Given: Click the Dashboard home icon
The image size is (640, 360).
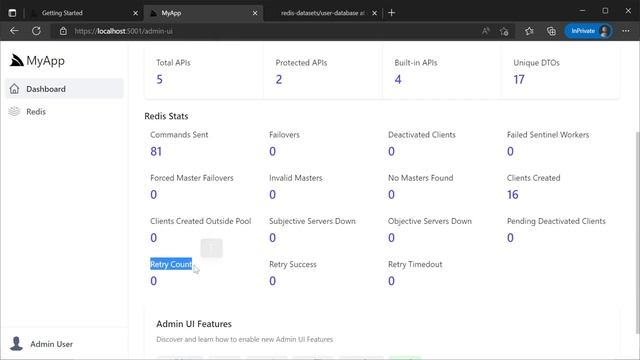Looking at the screenshot, I should coord(14,89).
